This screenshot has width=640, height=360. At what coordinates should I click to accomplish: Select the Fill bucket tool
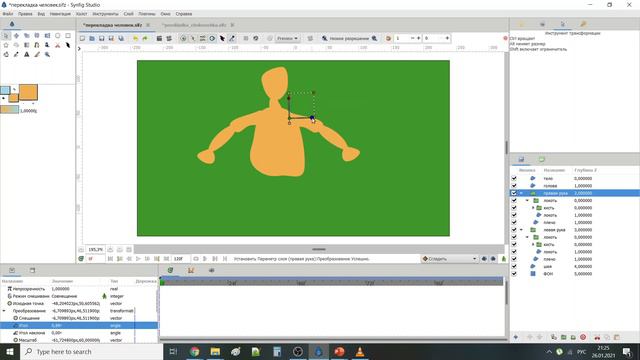(x=6, y=54)
